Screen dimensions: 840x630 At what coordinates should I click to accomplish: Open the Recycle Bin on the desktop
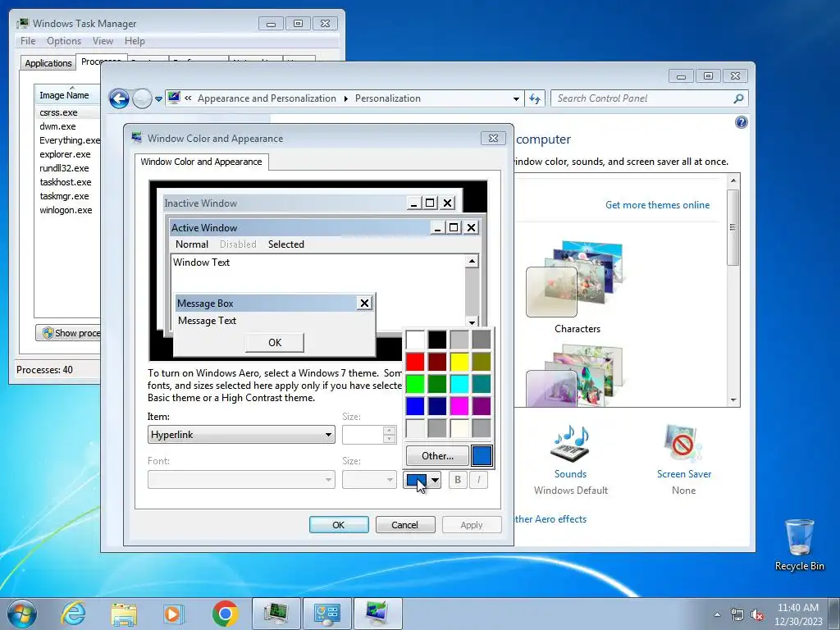coord(799,545)
